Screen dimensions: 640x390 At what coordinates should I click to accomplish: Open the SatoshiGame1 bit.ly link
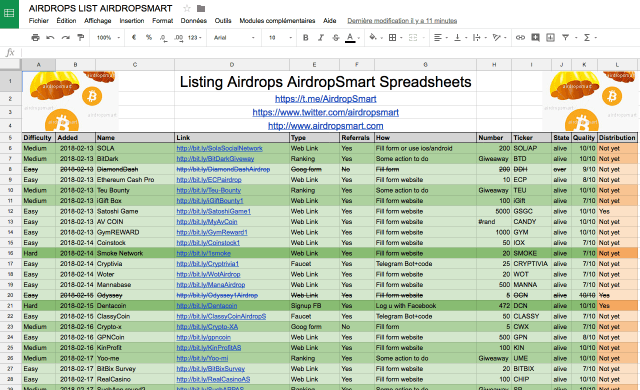pyautogui.click(x=213, y=211)
